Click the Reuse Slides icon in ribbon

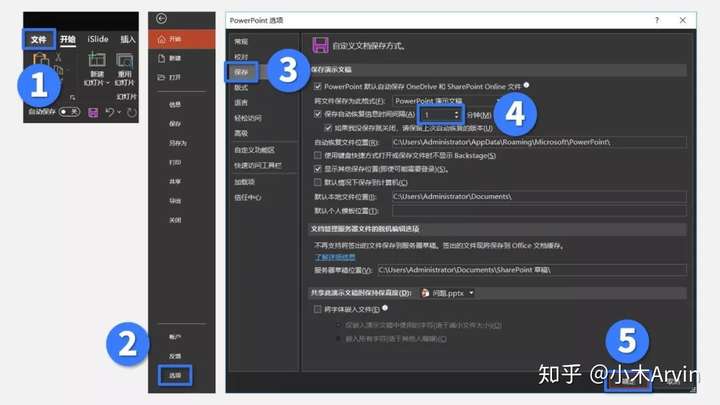pos(124,60)
